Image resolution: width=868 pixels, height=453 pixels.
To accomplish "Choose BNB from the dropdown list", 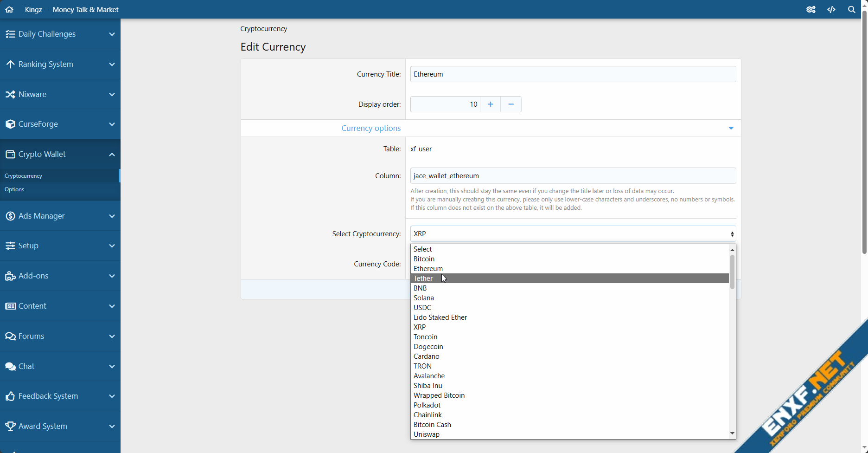I will [569, 288].
